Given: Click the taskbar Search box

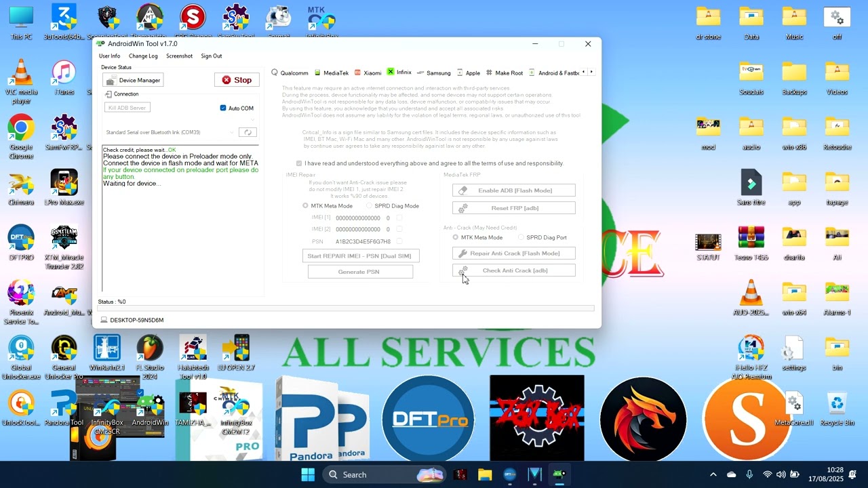Looking at the screenshot, I should tap(384, 474).
